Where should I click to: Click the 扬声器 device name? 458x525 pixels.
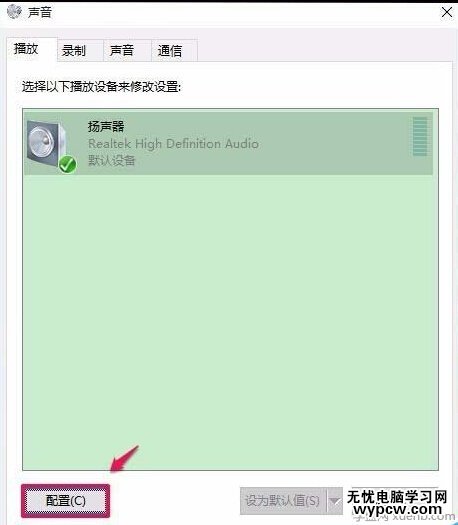coord(106,127)
